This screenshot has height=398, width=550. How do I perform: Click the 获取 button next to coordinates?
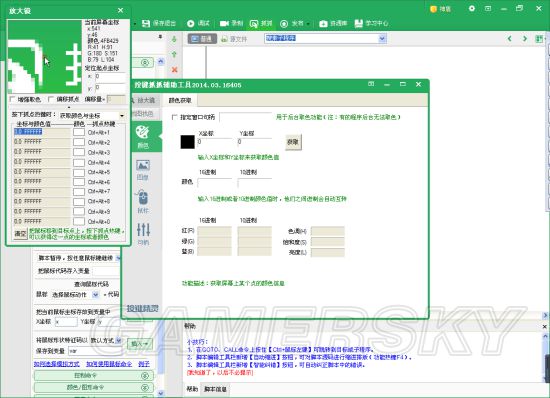(293, 142)
